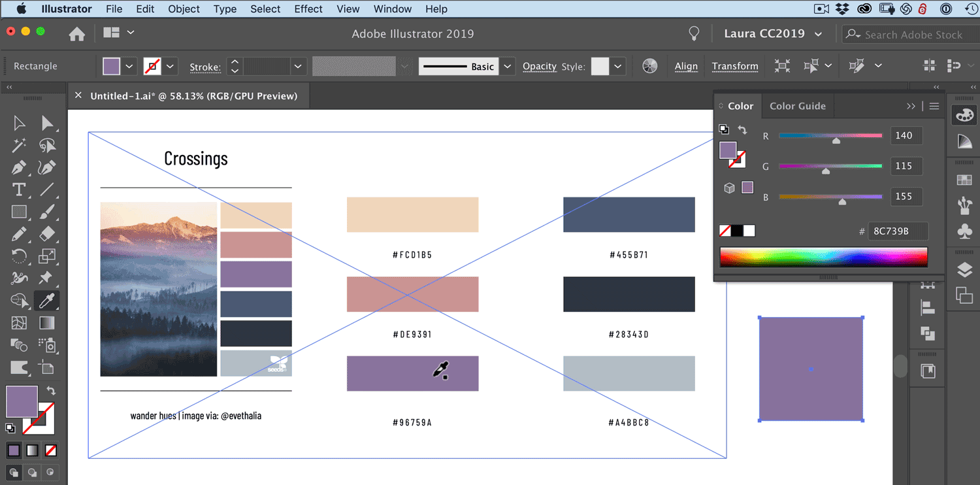The height and width of the screenshot is (485, 980).
Task: Switch to the Color Guide tab
Action: pos(797,105)
